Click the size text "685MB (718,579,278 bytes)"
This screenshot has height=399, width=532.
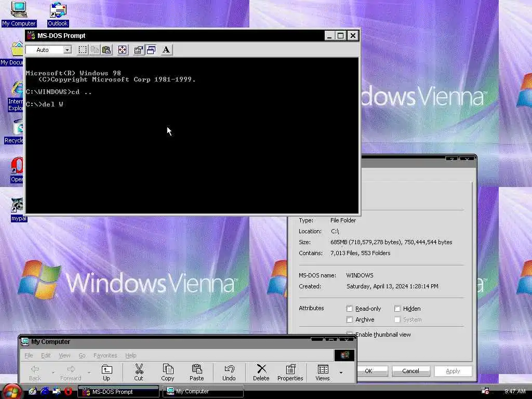366,242
